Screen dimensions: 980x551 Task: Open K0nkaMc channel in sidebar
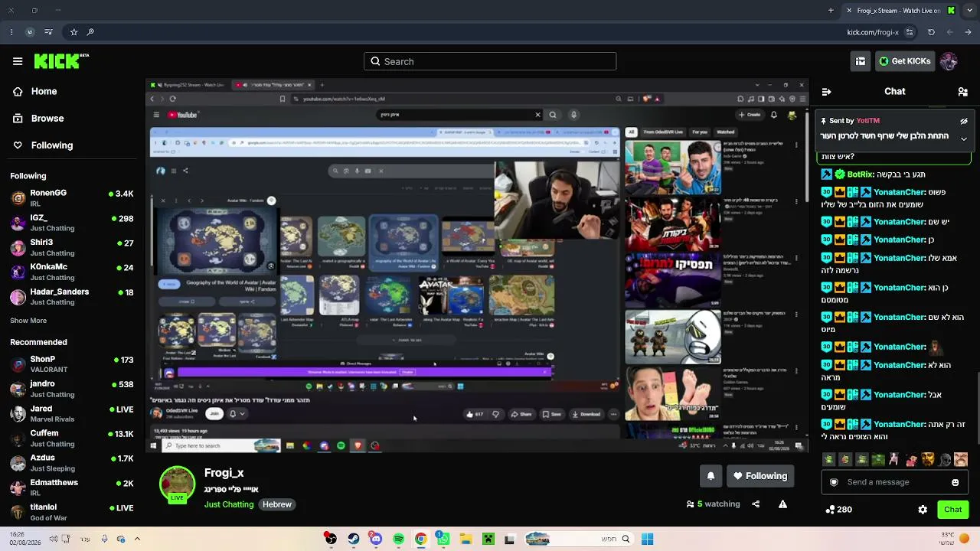click(73, 272)
